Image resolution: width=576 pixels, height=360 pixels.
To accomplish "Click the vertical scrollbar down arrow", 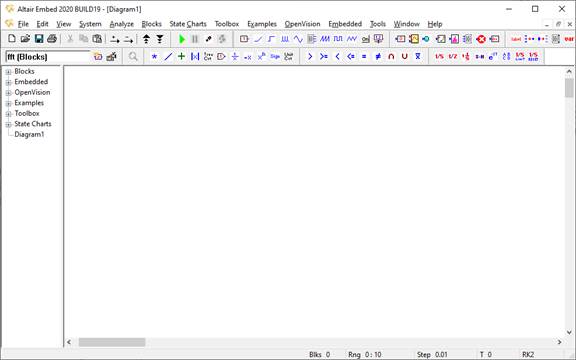I will [569, 332].
